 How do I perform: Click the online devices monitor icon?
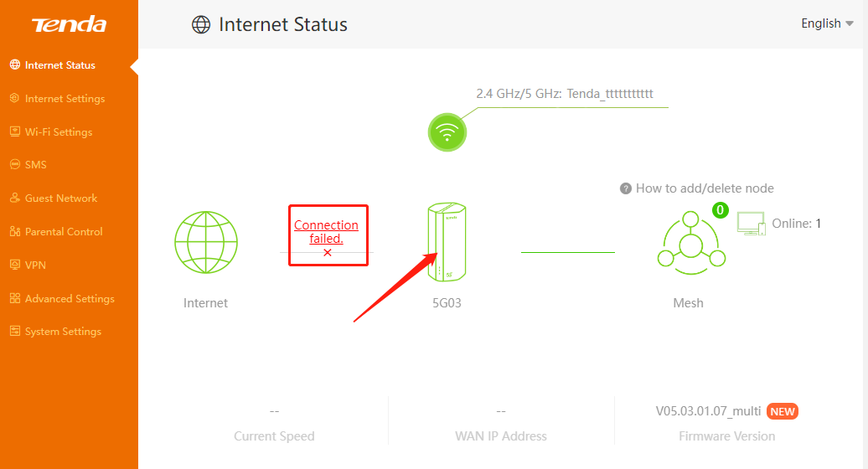coord(751,224)
